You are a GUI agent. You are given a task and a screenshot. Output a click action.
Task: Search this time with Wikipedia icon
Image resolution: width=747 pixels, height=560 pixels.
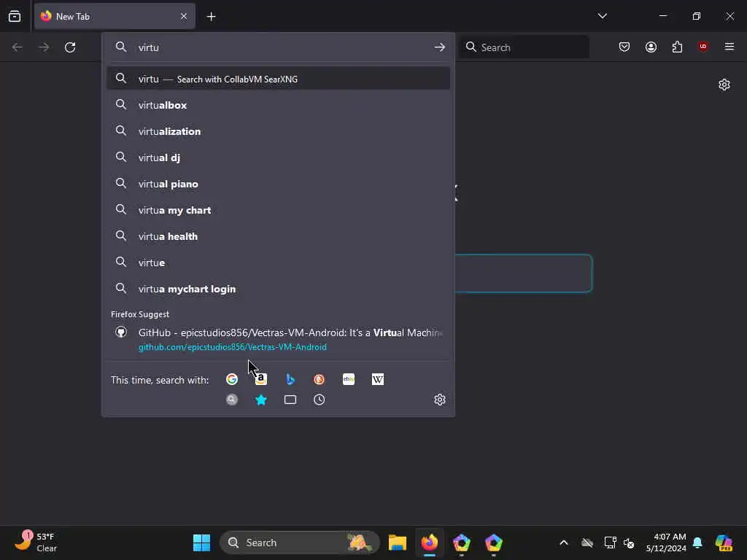coord(378,379)
